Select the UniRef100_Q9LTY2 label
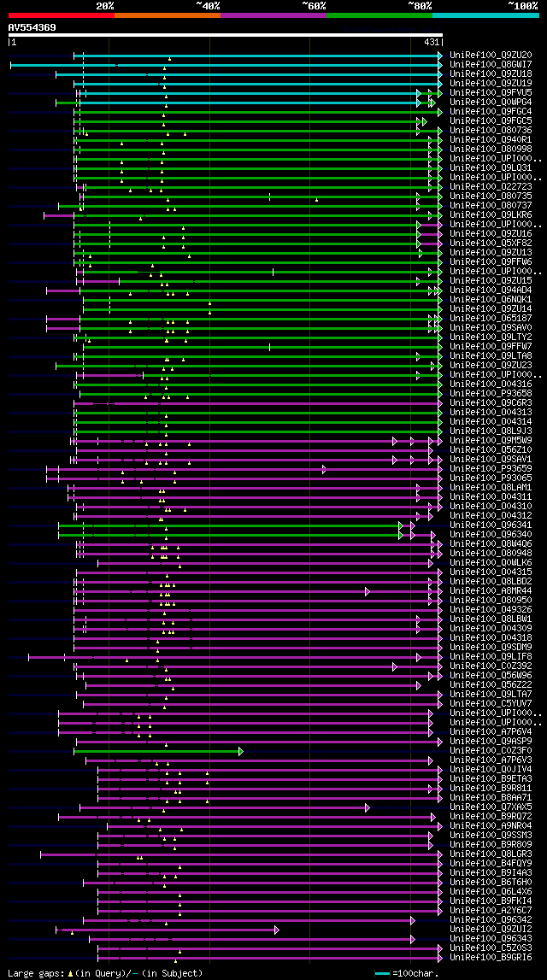Image resolution: width=547 pixels, height=980 pixels. pos(491,337)
